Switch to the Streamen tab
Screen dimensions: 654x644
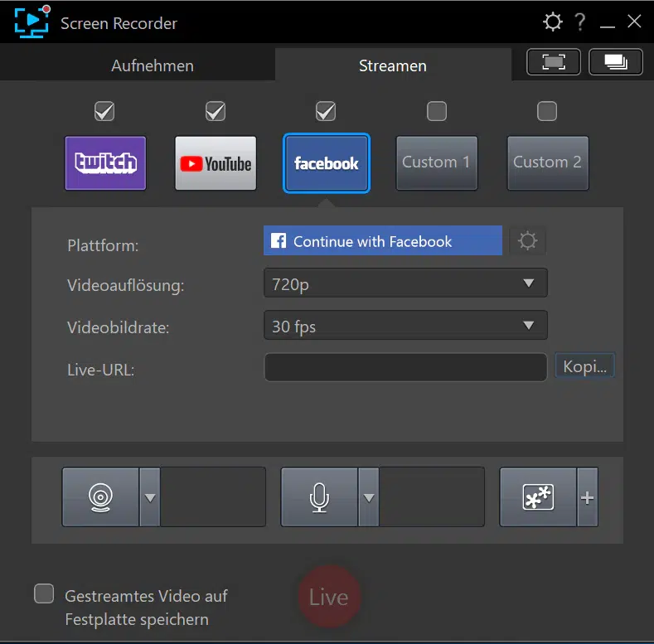[x=393, y=65]
